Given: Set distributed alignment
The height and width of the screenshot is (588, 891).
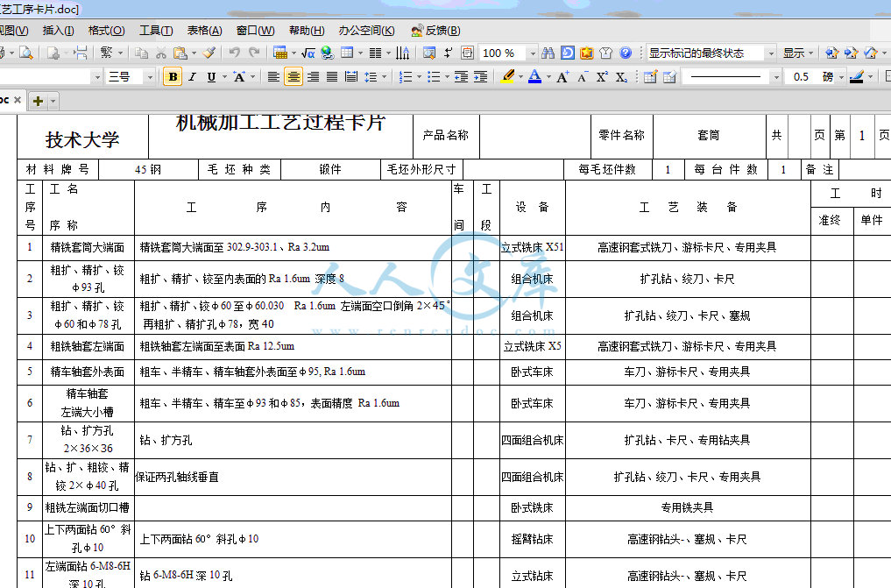Looking at the screenshot, I should 351,77.
